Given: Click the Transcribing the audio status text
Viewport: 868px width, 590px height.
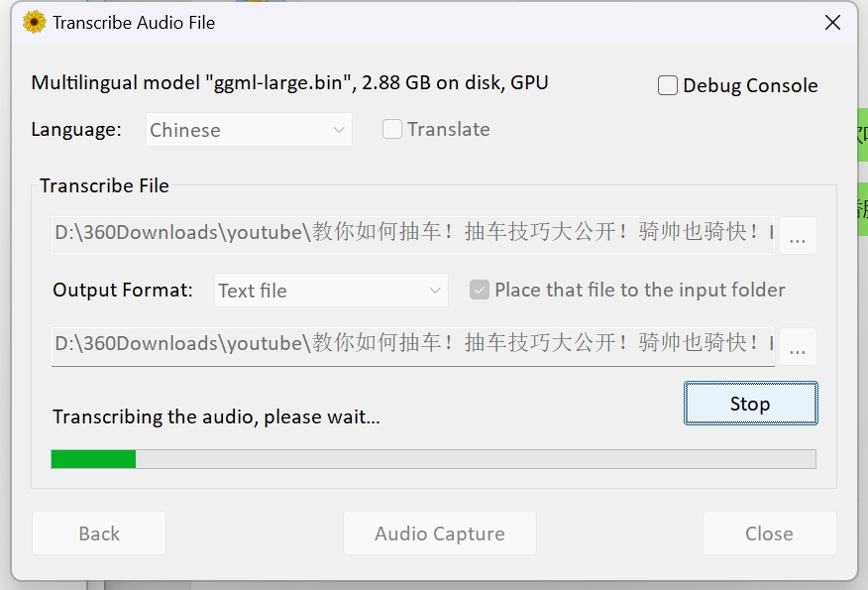Looking at the screenshot, I should pos(216,416).
